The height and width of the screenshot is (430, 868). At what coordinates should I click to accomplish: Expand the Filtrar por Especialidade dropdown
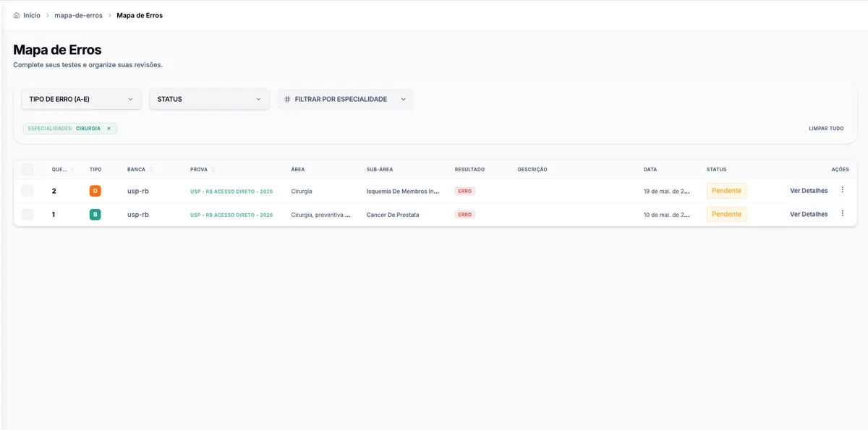pos(346,99)
